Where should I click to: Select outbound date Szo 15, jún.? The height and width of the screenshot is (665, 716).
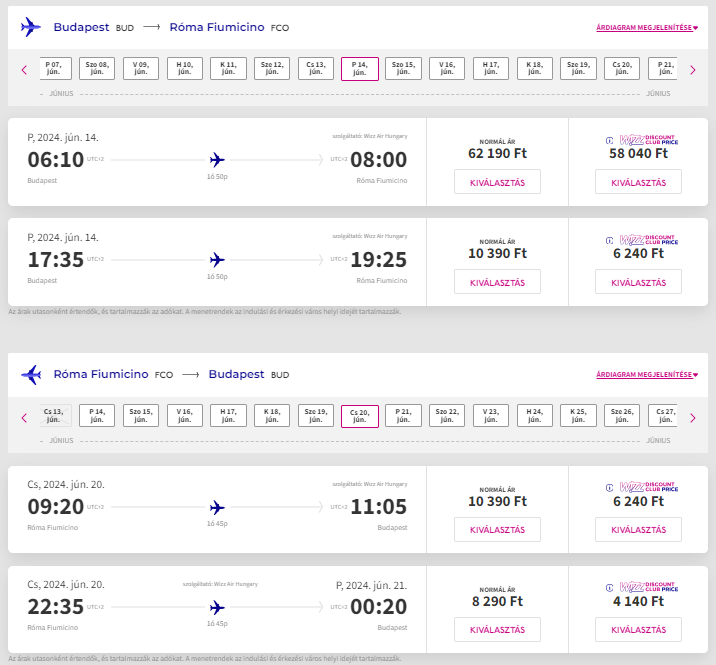403,69
